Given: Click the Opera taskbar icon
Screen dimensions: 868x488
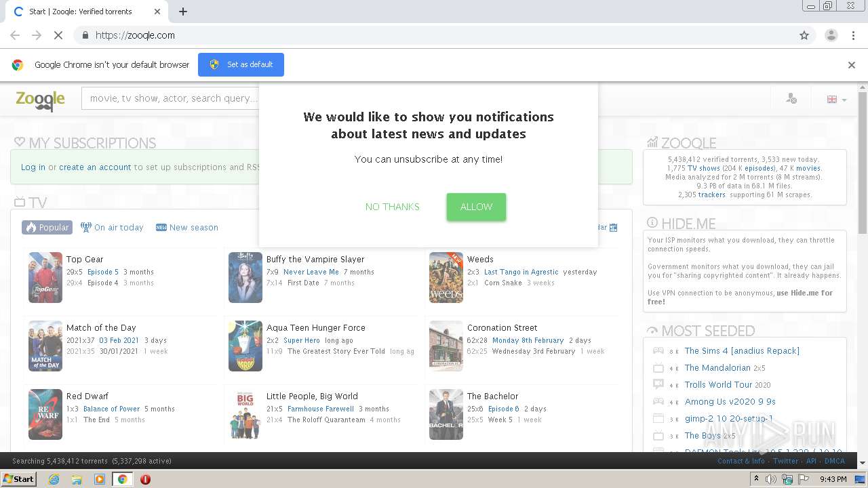Looking at the screenshot, I should (x=145, y=479).
